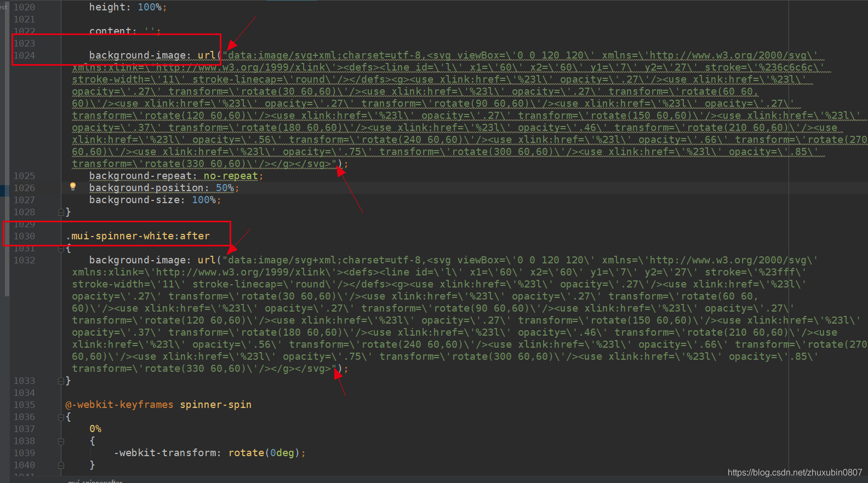Viewport: 868px width, 483px height.
Task: Click the '@-webkit-keyframes' at-rule keyword
Action: point(119,405)
